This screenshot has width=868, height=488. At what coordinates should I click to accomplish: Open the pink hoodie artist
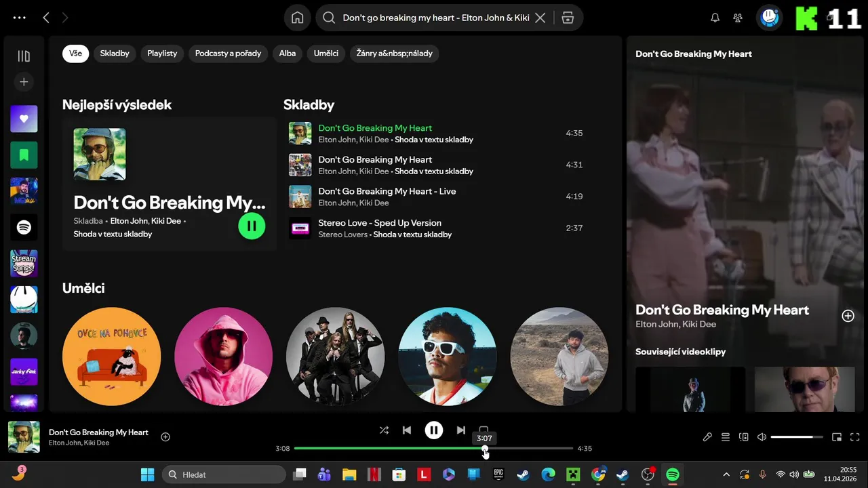point(223,357)
